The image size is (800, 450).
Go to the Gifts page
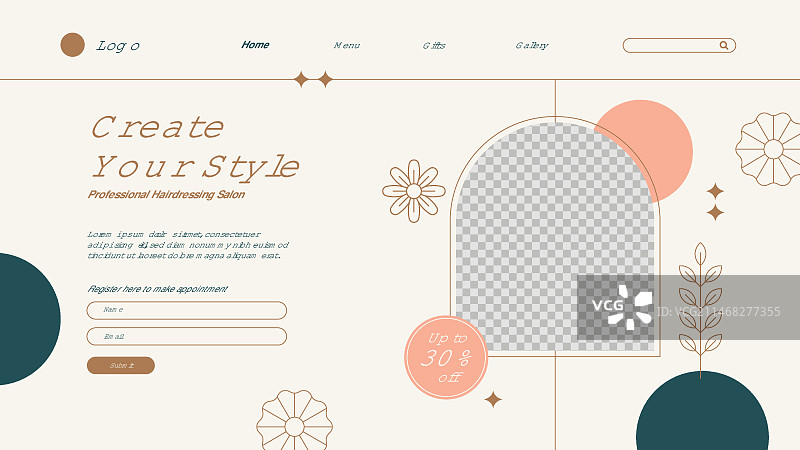coord(434,45)
